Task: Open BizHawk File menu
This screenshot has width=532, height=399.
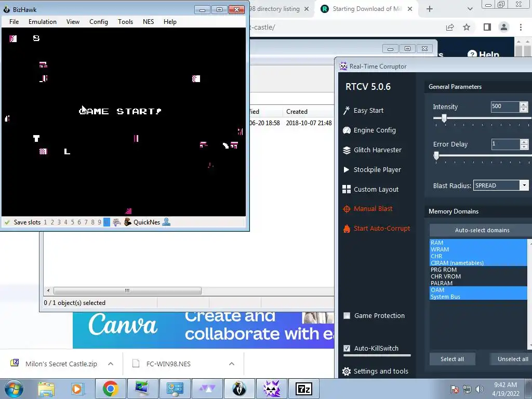Action: 14,22
